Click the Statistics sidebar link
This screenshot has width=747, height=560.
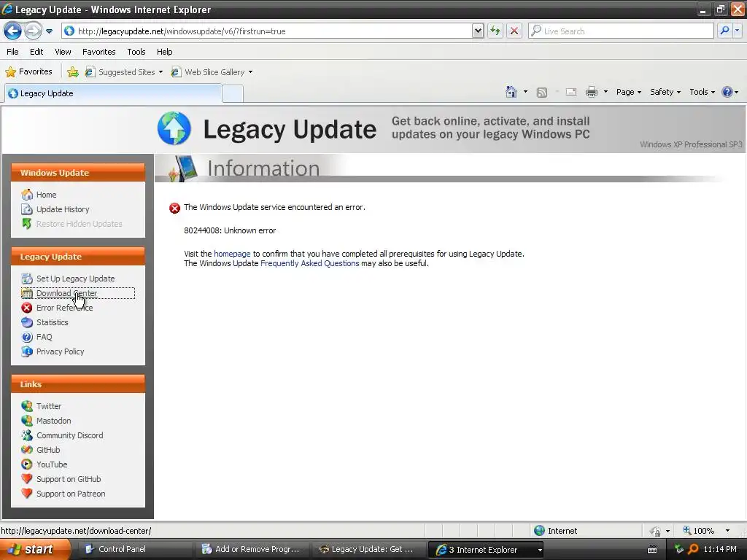[52, 322]
